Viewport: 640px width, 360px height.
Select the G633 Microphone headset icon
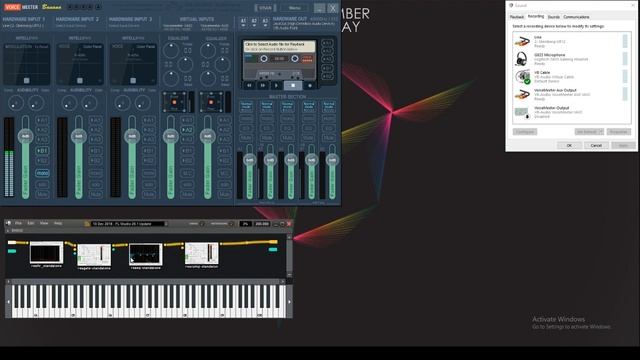click(522, 59)
